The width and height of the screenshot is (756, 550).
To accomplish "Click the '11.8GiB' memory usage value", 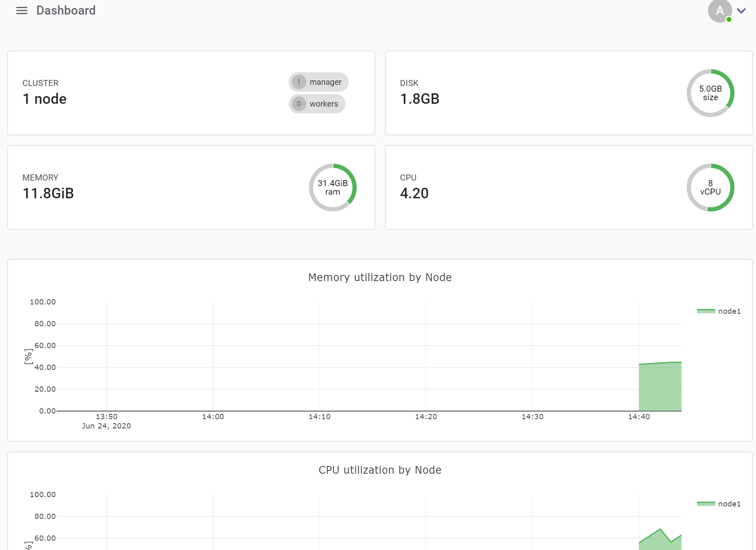I will tap(48, 193).
